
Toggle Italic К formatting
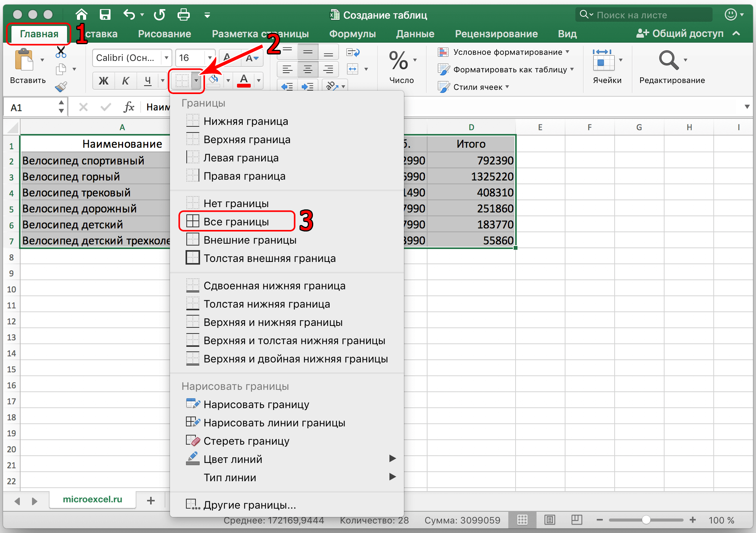[125, 80]
